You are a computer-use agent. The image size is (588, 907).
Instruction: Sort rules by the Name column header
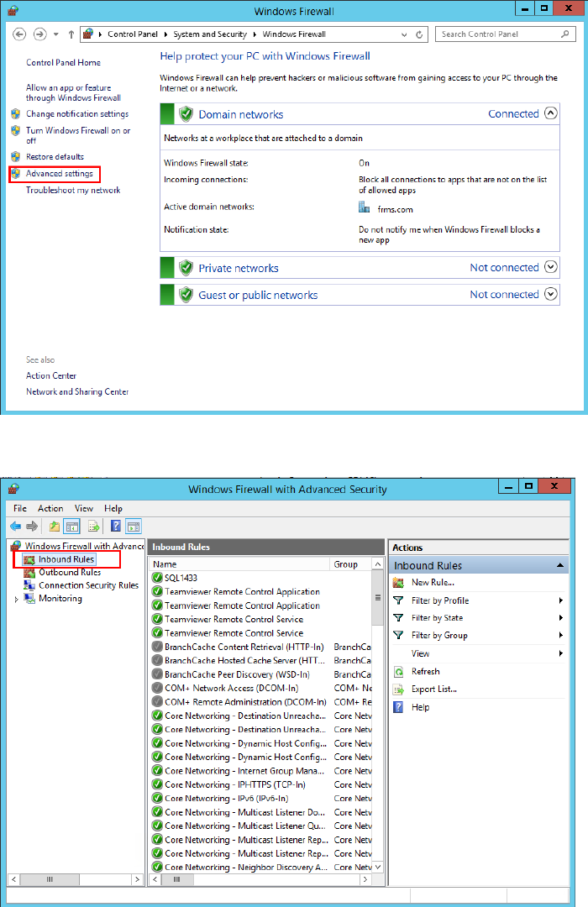click(239, 564)
